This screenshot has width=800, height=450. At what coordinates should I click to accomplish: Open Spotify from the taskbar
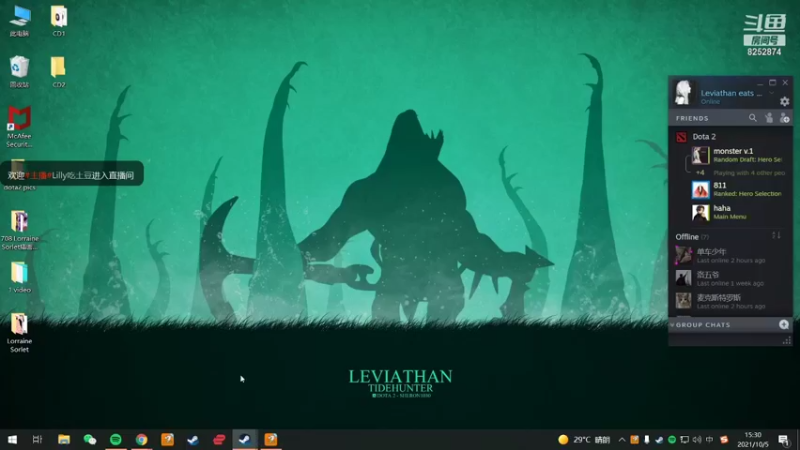click(116, 439)
